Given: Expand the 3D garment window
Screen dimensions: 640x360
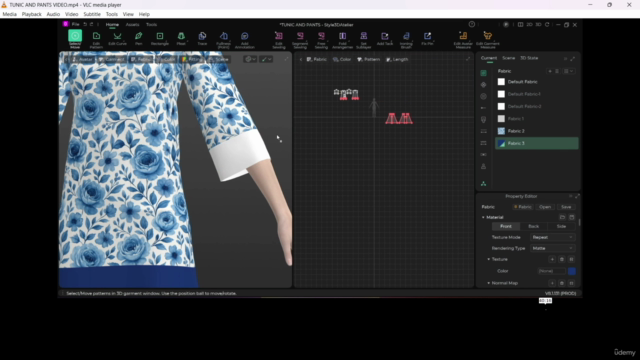Looking at the screenshot, I should [x=287, y=59].
